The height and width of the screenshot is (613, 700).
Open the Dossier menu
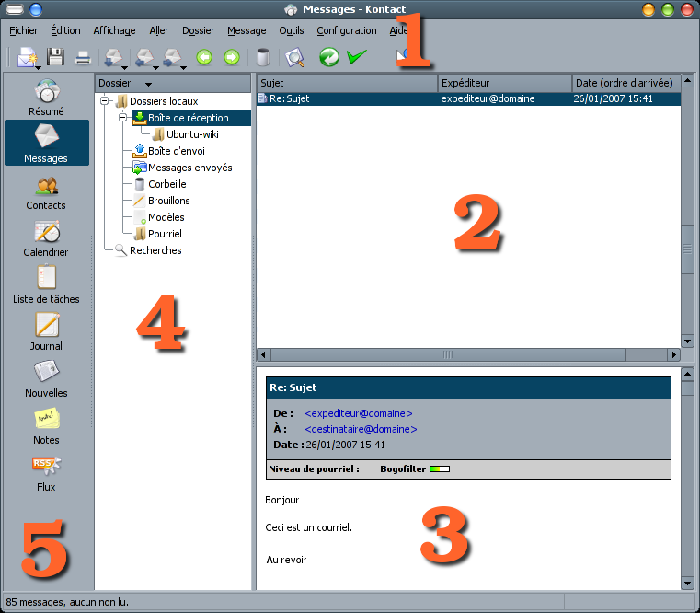point(198,30)
